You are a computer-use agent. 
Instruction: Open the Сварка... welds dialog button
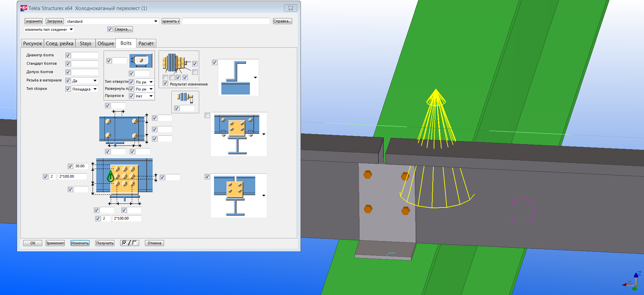(123, 29)
